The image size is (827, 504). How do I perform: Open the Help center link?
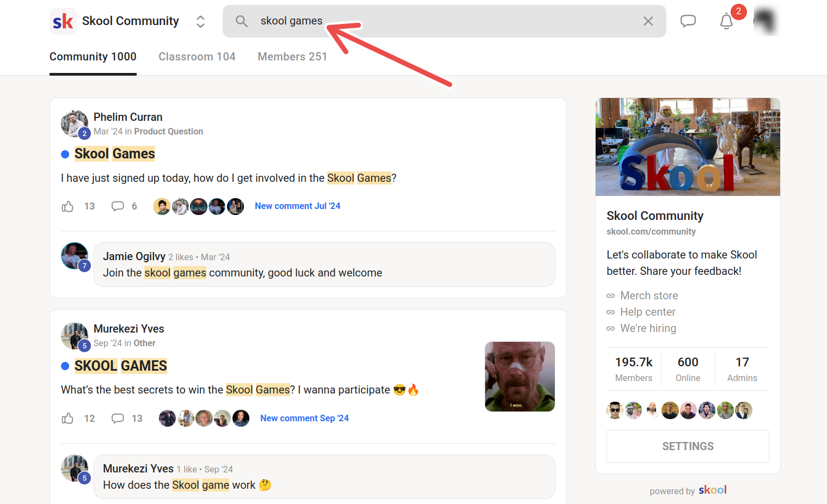pyautogui.click(x=648, y=312)
